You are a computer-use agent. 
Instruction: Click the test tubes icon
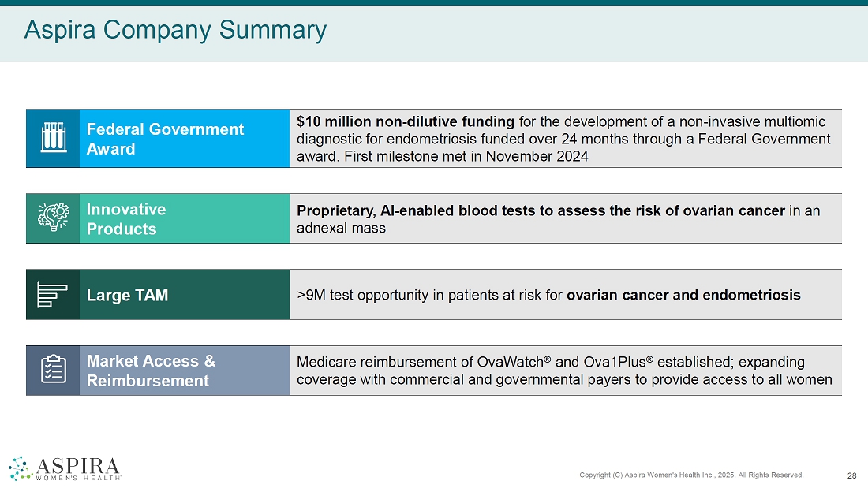click(x=53, y=138)
